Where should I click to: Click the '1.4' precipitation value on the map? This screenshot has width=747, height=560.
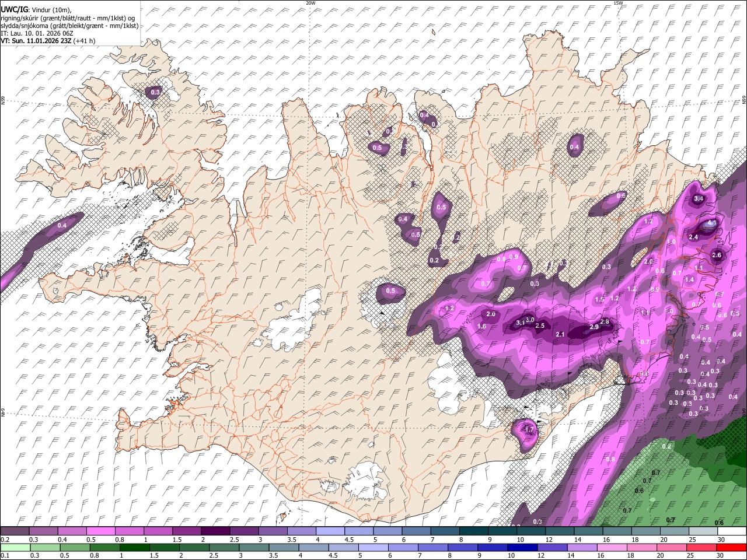pos(690,279)
